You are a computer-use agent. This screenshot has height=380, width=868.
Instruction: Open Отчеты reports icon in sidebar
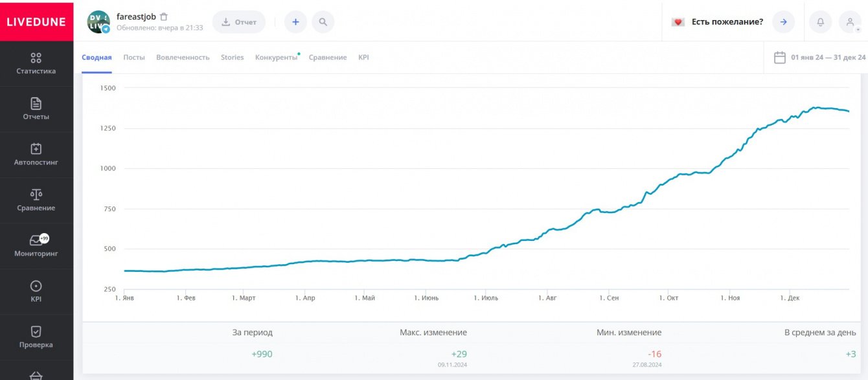pyautogui.click(x=36, y=104)
